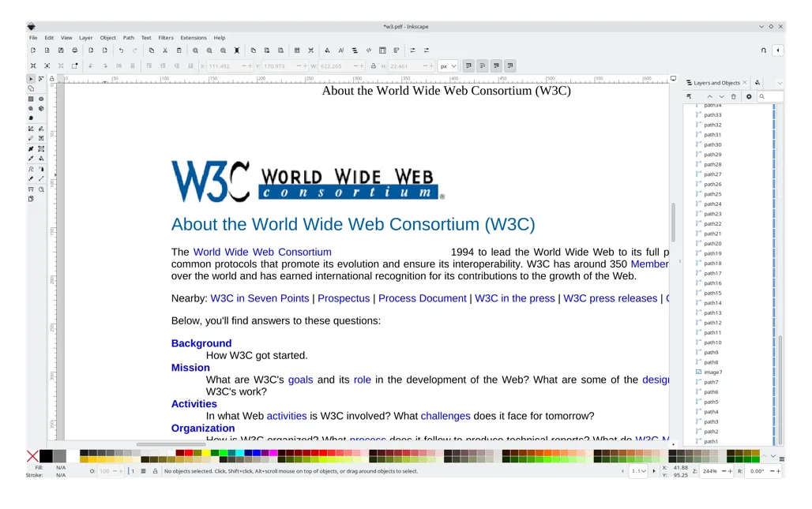Expand the panel options chevron dropdown
This screenshot has height=509, width=812.
[779, 83]
